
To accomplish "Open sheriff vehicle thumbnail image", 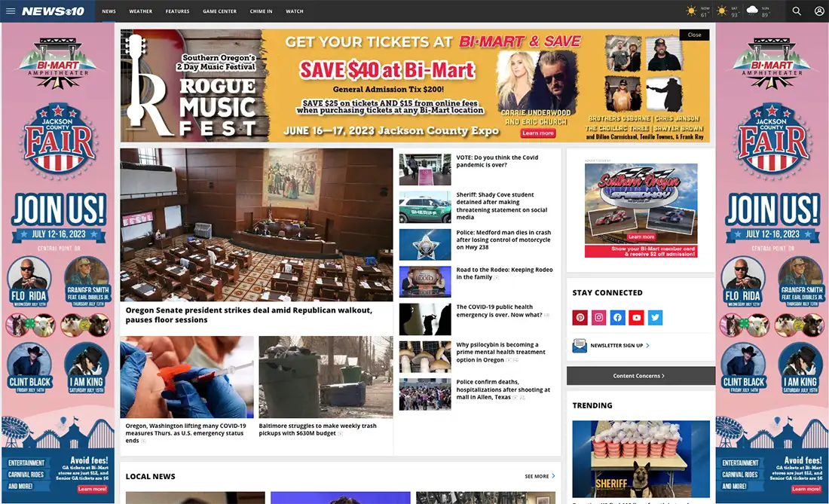I will click(425, 207).
